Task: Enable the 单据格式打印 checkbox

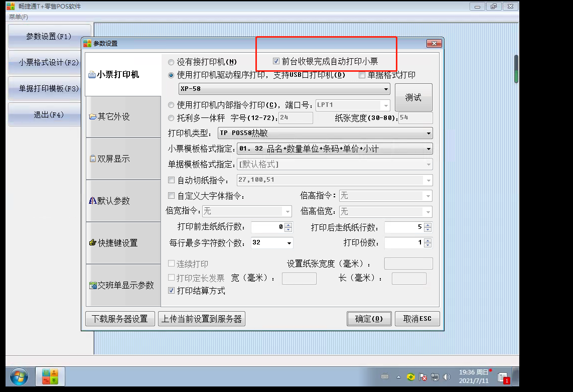Action: pyautogui.click(x=362, y=75)
